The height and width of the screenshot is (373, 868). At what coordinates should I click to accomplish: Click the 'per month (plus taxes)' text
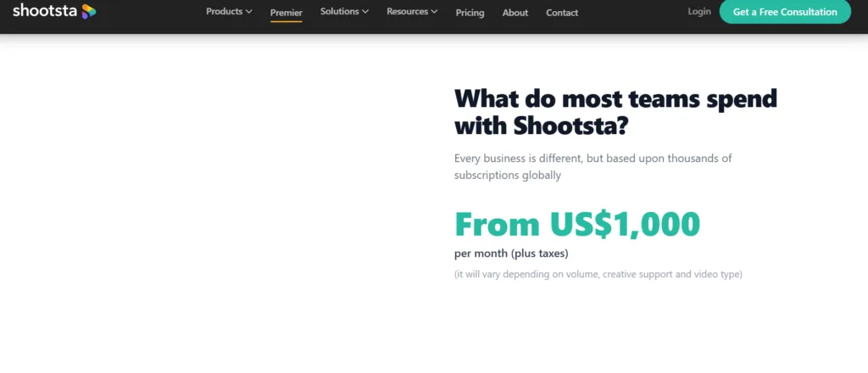click(x=511, y=254)
